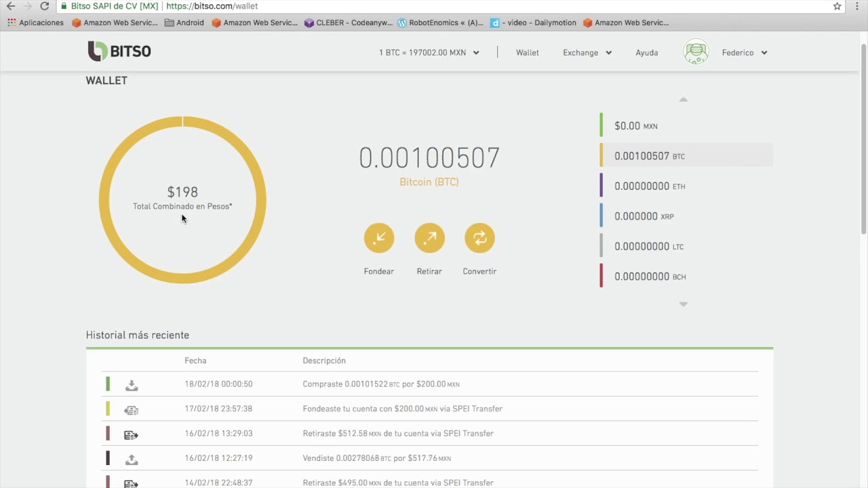The image size is (868, 488).
Task: Click the Descripción column header
Action: click(x=324, y=361)
